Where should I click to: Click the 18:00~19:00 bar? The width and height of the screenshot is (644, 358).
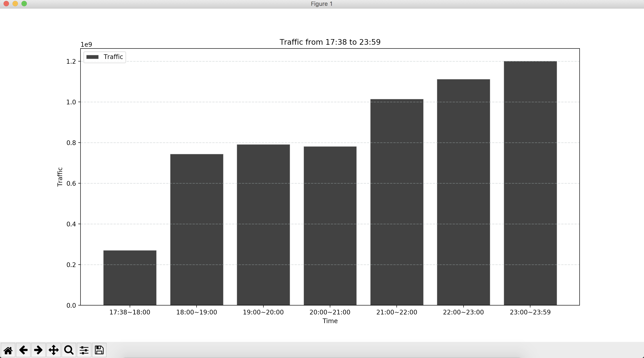click(x=197, y=229)
